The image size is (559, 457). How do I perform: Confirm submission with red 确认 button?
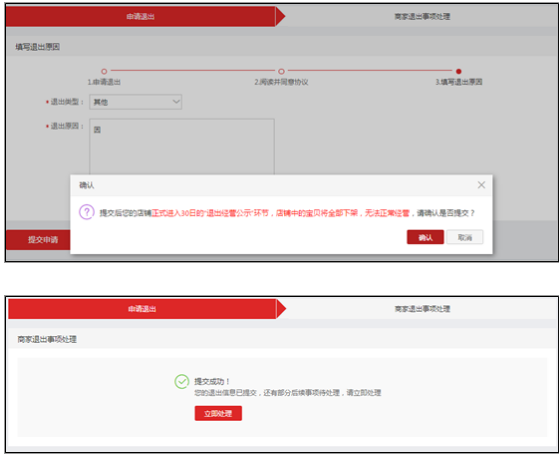425,237
